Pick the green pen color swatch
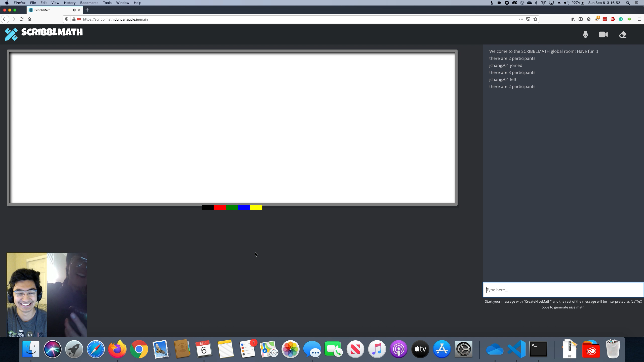Image resolution: width=644 pixels, height=362 pixels. pos(232,207)
